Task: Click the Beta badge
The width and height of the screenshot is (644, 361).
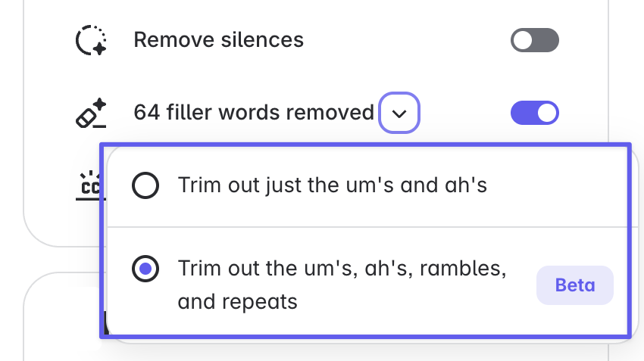Action: (x=575, y=285)
